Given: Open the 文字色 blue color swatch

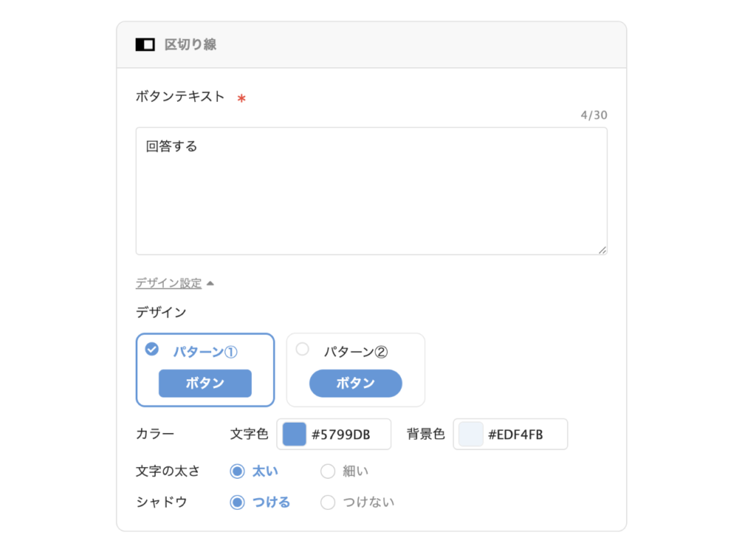Looking at the screenshot, I should 294,434.
